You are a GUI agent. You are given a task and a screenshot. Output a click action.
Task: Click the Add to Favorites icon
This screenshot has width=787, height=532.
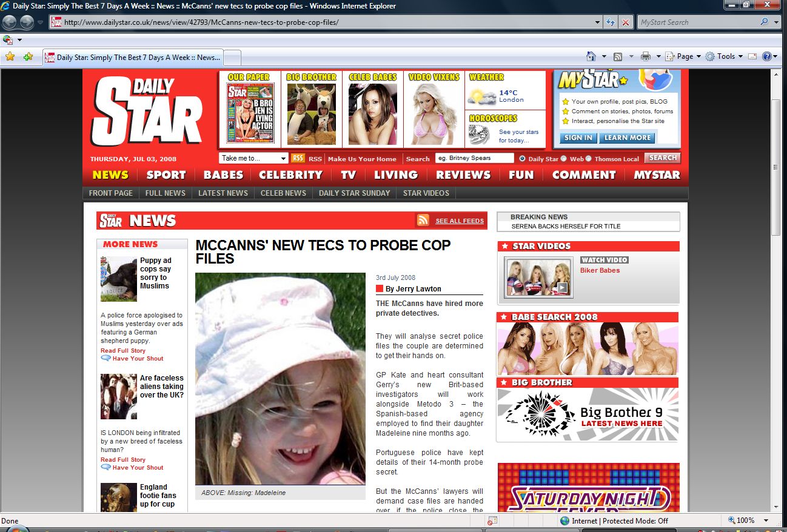click(28, 56)
